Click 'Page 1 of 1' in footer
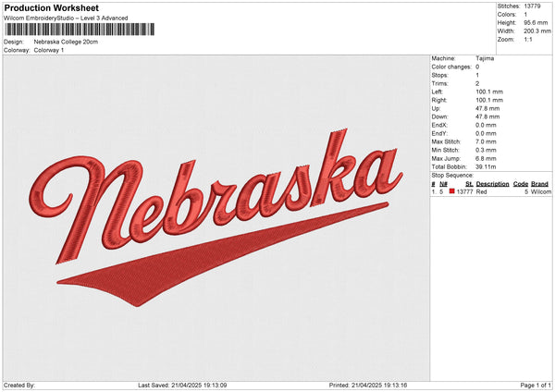Screen dimensions: 555x392 coord(536,386)
